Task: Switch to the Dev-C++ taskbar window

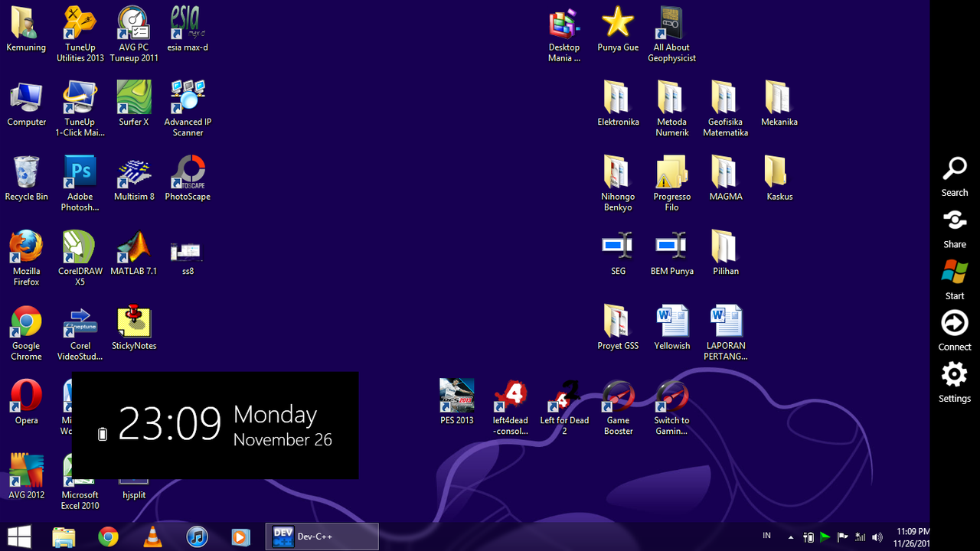Action: [x=322, y=536]
